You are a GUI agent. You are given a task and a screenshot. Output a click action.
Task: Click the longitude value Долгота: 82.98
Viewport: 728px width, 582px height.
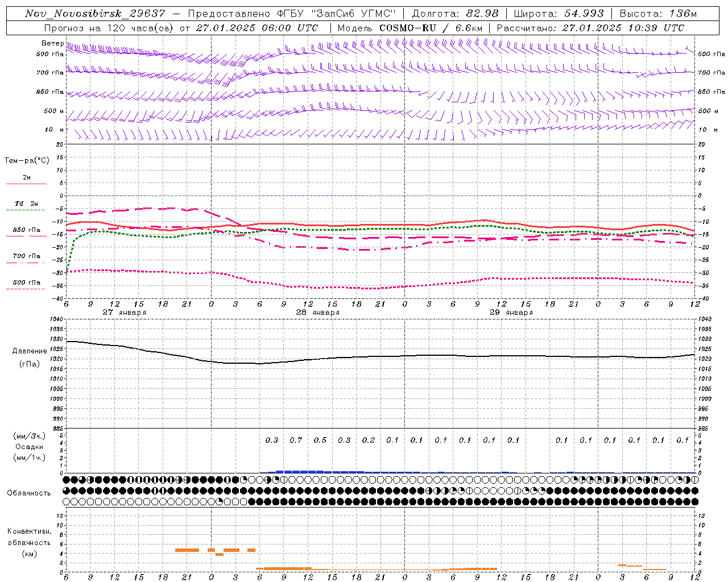click(x=455, y=14)
